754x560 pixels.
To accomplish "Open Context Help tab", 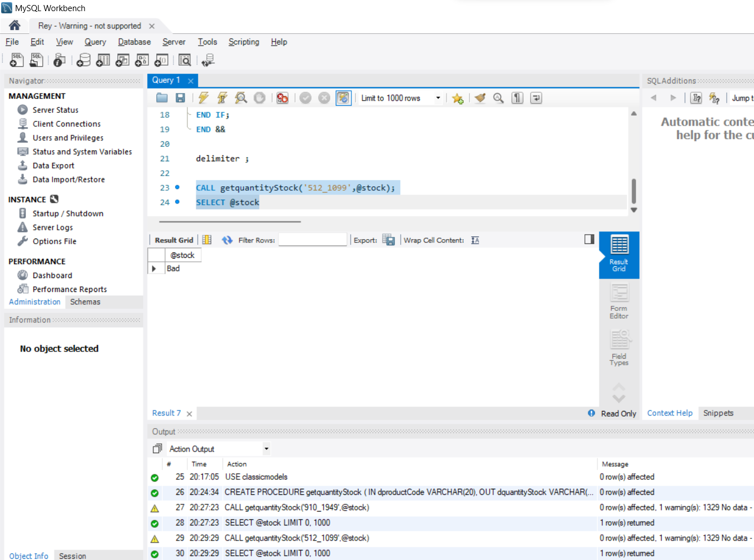I will tap(670, 413).
